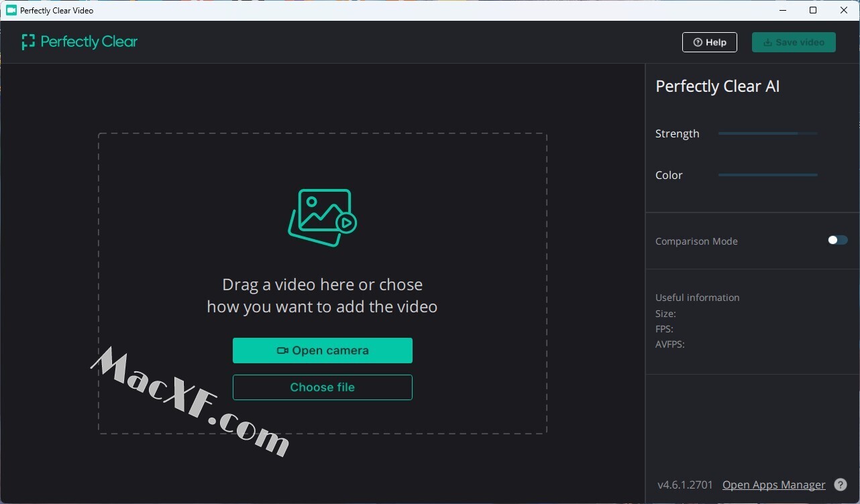Click the FPS: info row
This screenshot has height=504, width=860.
665,329
